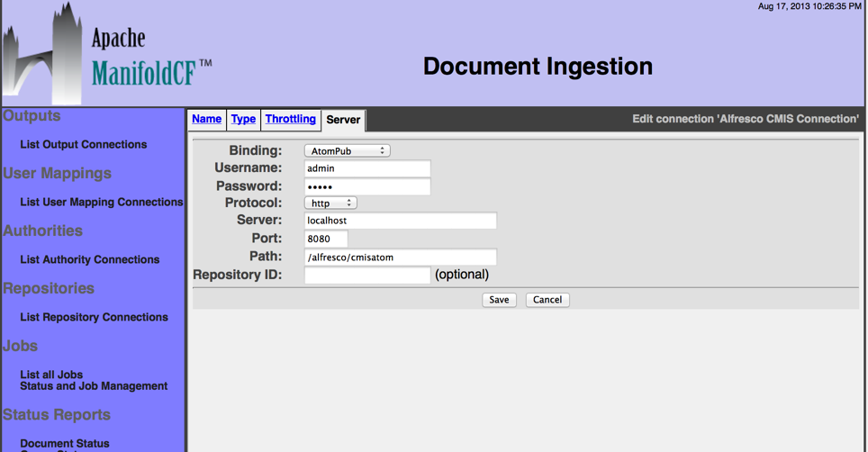Click the Password input field
Image resolution: width=868 pixels, height=452 pixels.
pos(367,186)
